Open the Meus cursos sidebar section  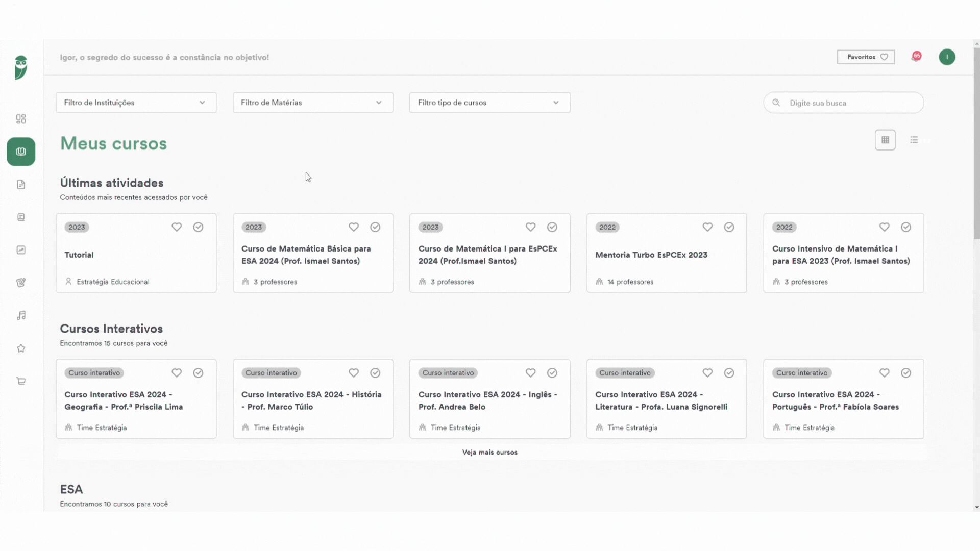pos(21,152)
